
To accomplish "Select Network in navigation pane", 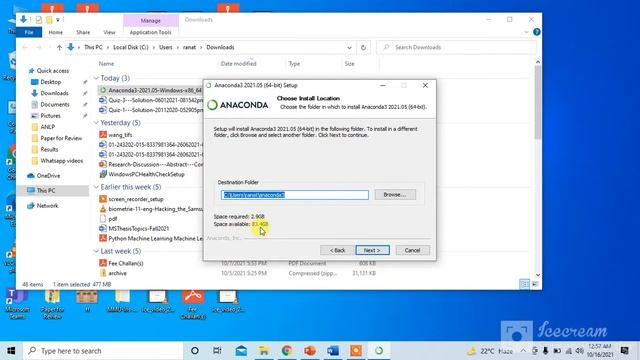I will click(47, 206).
